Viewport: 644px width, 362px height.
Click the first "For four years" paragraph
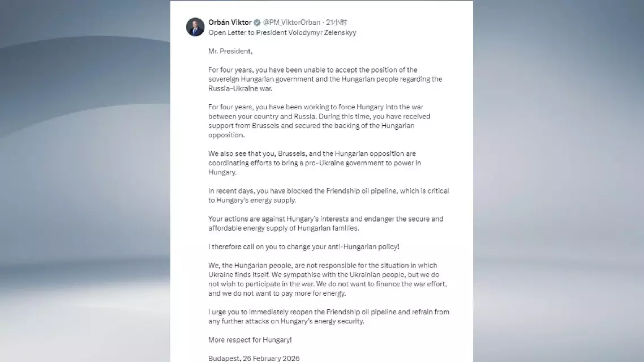point(325,79)
